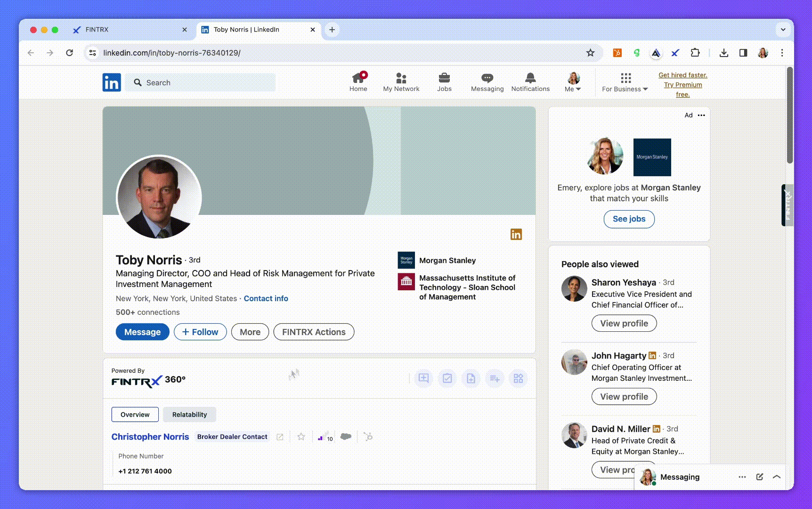Screen dimensions: 812x509
Task: View the engagement score 10 icon
Action: pos(325,437)
